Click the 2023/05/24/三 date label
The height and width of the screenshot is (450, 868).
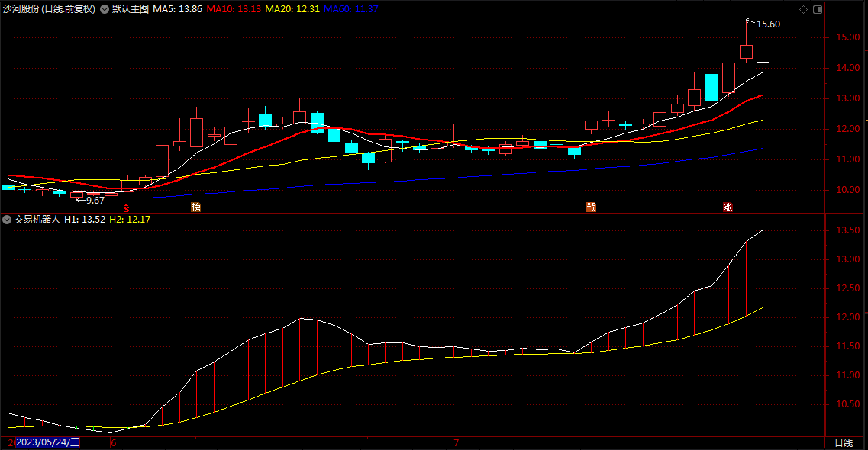[48, 443]
